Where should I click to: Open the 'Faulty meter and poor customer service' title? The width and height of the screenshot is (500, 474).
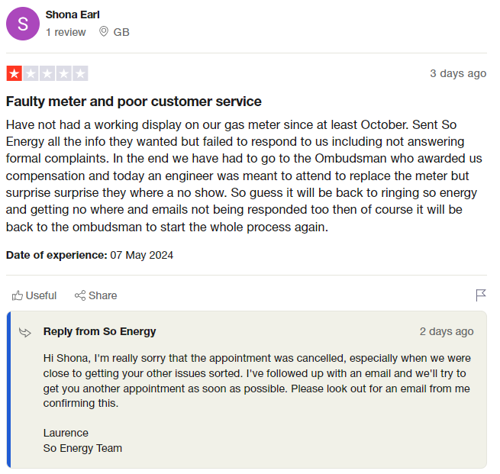coord(134,101)
